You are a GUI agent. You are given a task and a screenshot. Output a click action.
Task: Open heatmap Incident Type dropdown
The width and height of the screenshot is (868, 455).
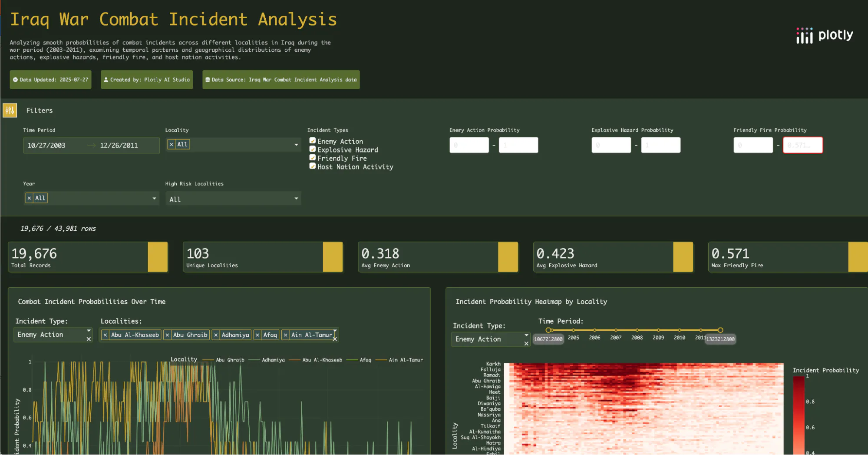pyautogui.click(x=526, y=335)
